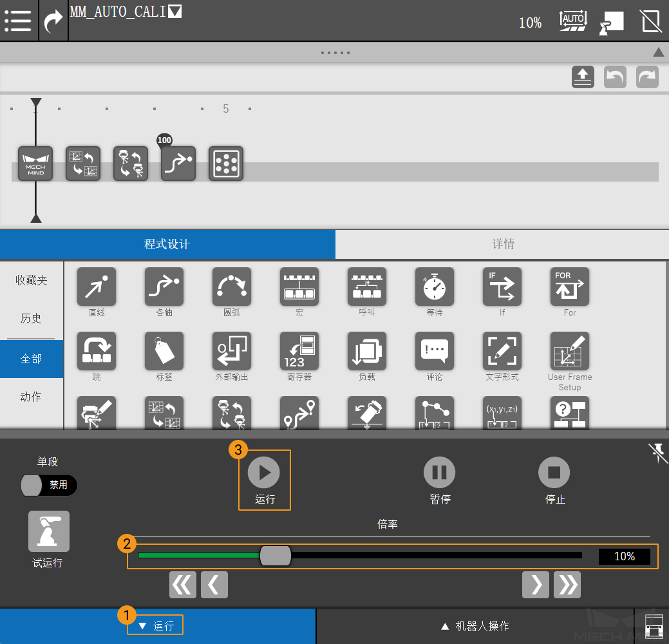
Task: Select the Mech Mind node in timeline
Action: point(35,164)
